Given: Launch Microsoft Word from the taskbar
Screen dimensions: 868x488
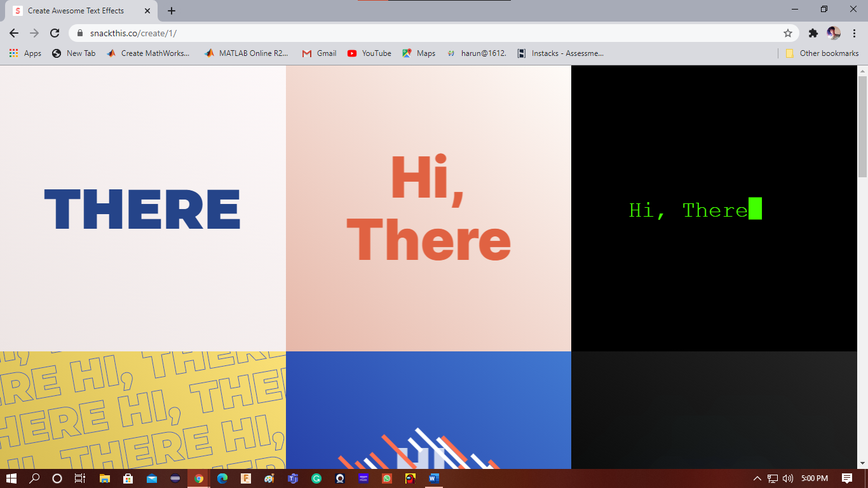Looking at the screenshot, I should (x=435, y=479).
